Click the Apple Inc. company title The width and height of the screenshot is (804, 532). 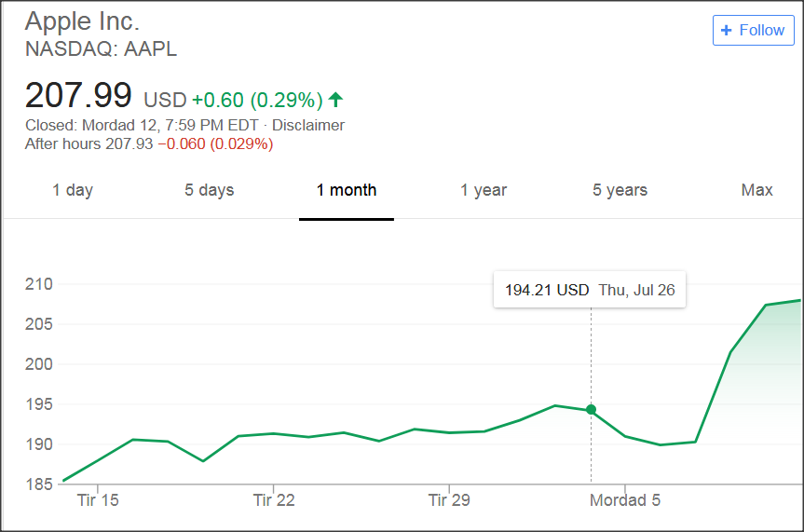pyautogui.click(x=82, y=20)
